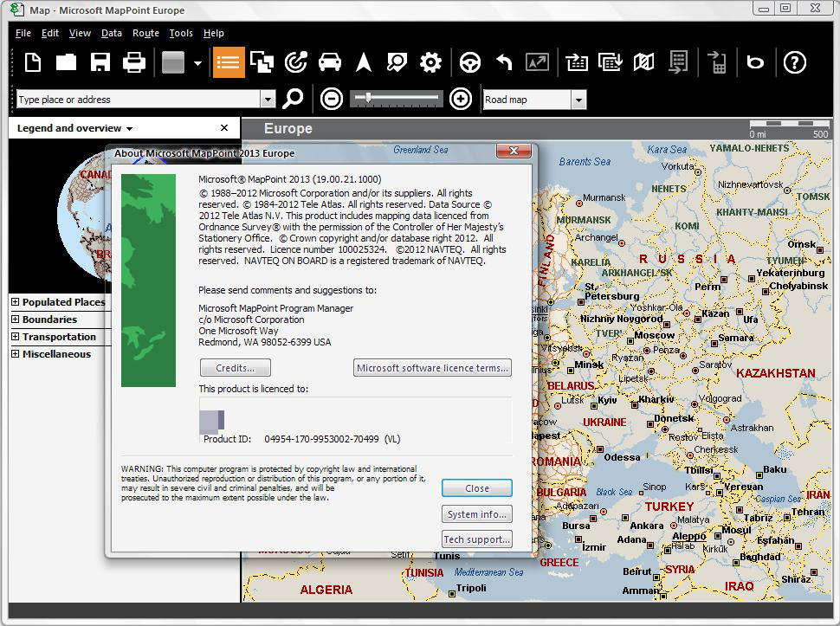This screenshot has height=626, width=840.
Task: Expand the Boundaries legend group
Action: pyautogui.click(x=15, y=319)
